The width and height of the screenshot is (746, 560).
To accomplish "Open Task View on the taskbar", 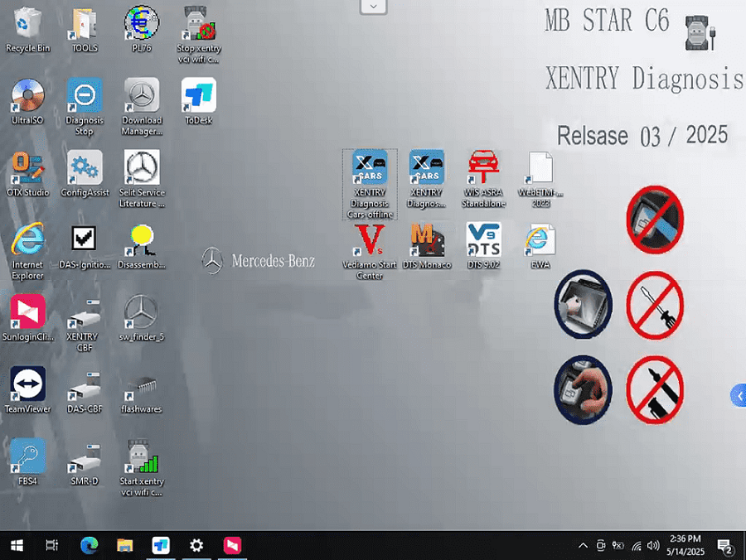I will point(52,546).
